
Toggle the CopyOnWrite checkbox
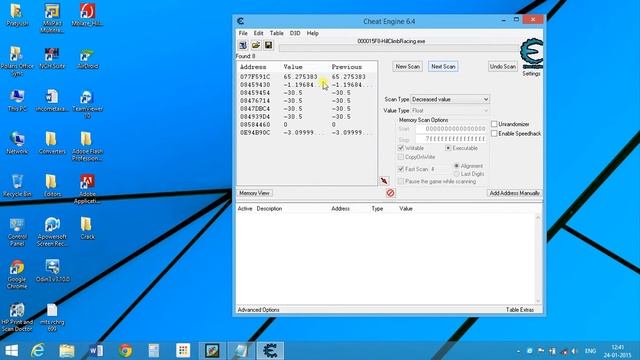401,157
